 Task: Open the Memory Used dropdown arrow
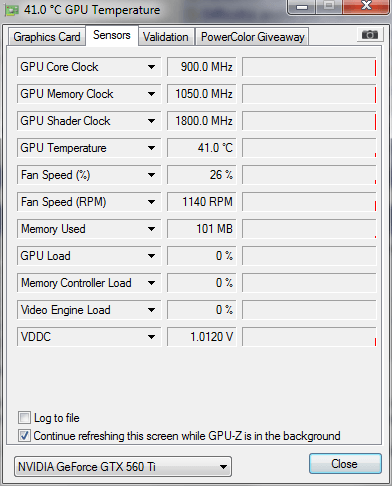tap(151, 229)
